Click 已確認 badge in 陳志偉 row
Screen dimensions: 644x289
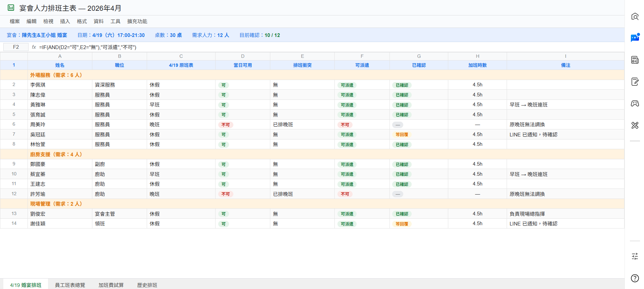tap(402, 95)
